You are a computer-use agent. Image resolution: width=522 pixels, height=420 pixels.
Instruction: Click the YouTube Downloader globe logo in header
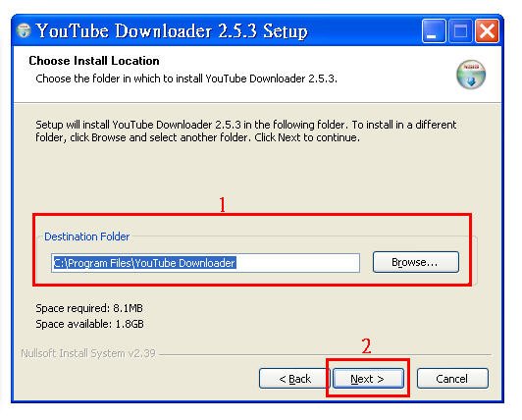click(x=470, y=75)
